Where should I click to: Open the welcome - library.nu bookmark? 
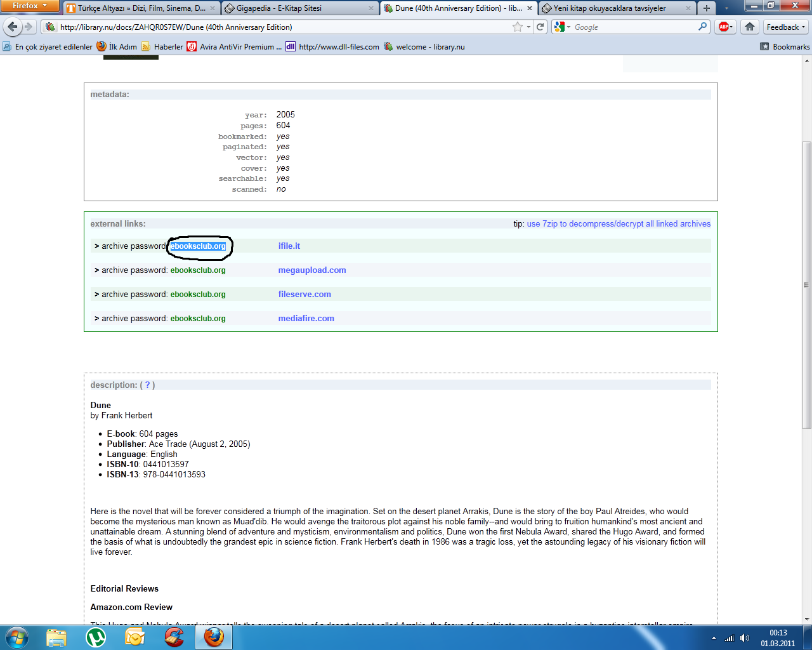tap(424, 46)
